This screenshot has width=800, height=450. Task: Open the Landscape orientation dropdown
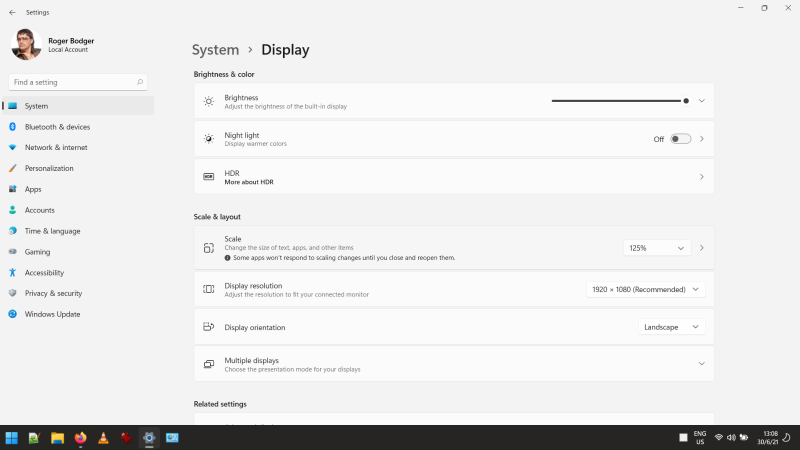[671, 327]
